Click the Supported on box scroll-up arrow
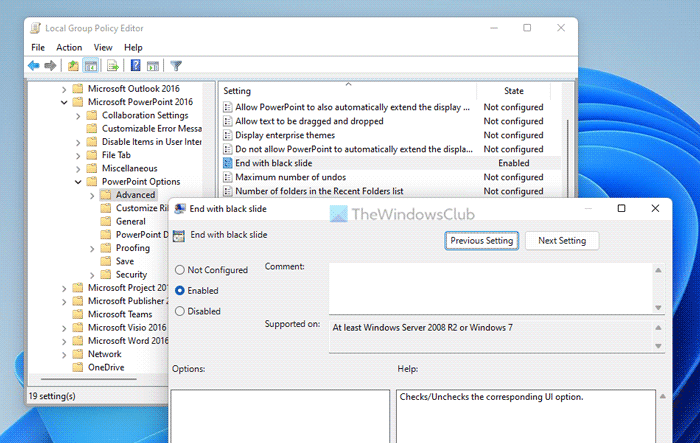The height and width of the screenshot is (443, 700). (x=658, y=327)
